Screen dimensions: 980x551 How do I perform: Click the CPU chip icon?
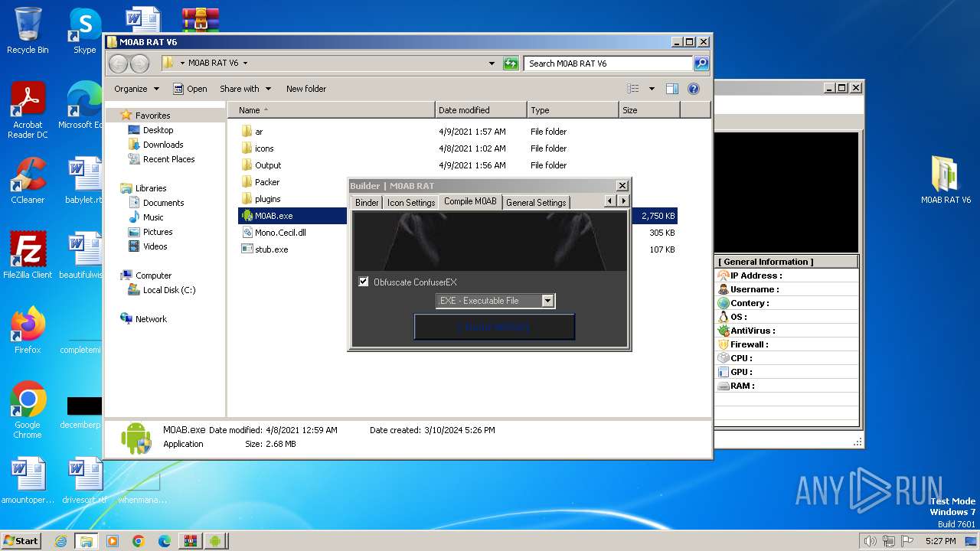(724, 358)
